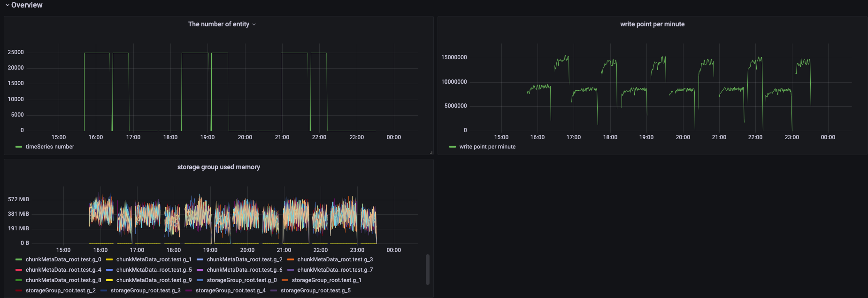The width and height of the screenshot is (868, 298).
Task: Click the resize handle of the entity panel
Action: pos(431,152)
